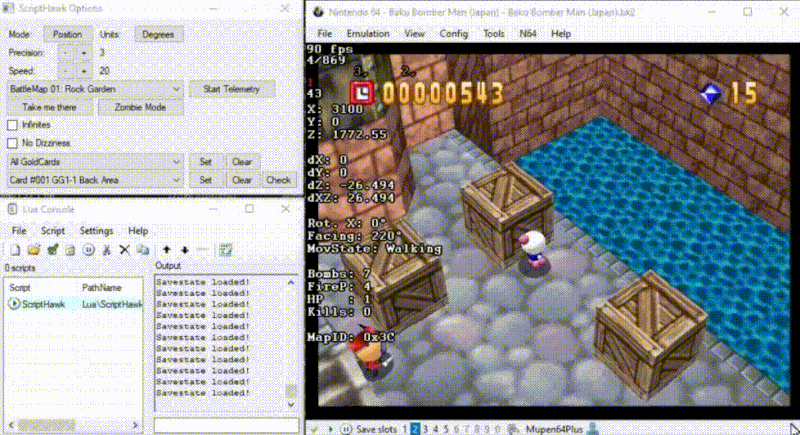Viewport: 800px width, 435px height.
Task: Click Set button beside Card #001
Action: click(206, 180)
